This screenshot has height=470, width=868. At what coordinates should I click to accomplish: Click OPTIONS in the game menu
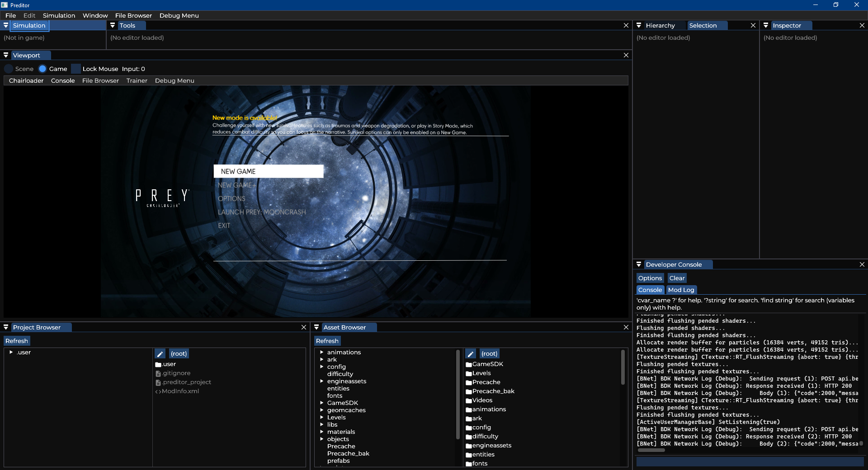point(231,198)
